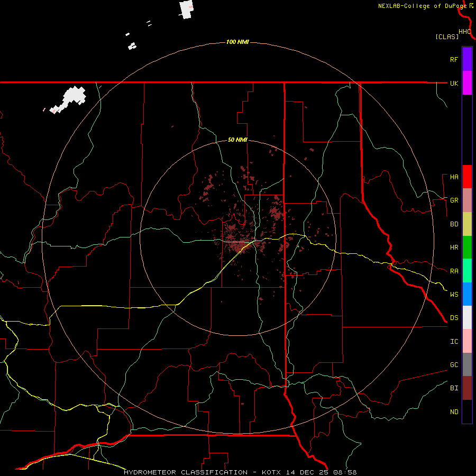This screenshot has height=476, width=476.
Task: Click the WS legend label
Action: coord(454,295)
